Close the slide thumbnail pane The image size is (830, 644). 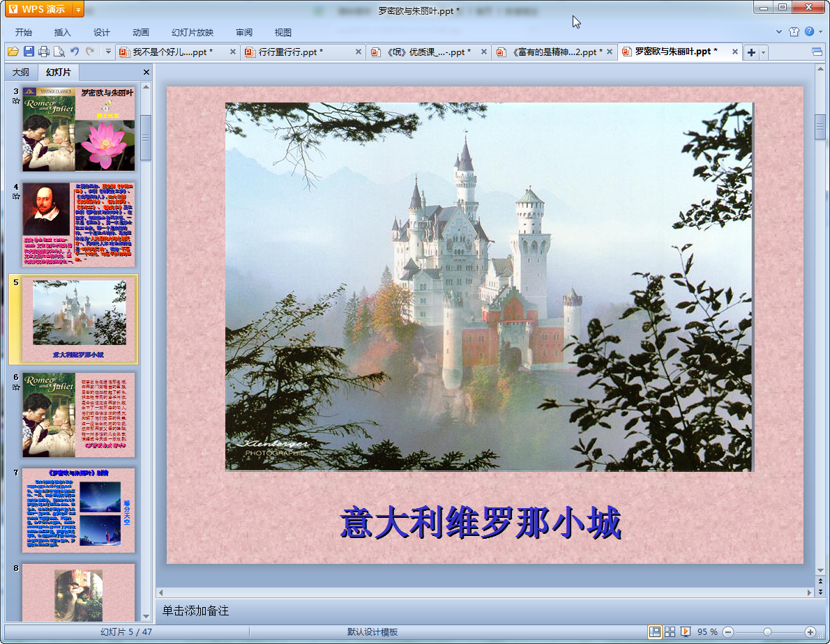pos(146,72)
